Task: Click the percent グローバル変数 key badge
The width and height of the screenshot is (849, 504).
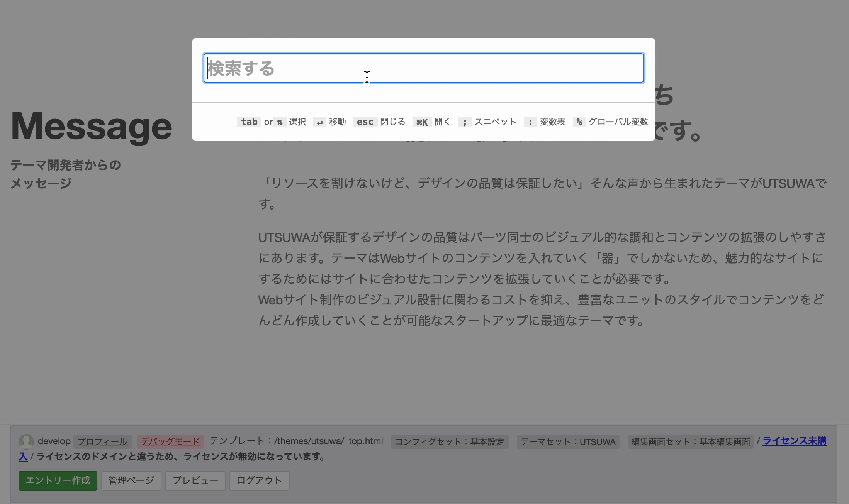Action: [579, 122]
